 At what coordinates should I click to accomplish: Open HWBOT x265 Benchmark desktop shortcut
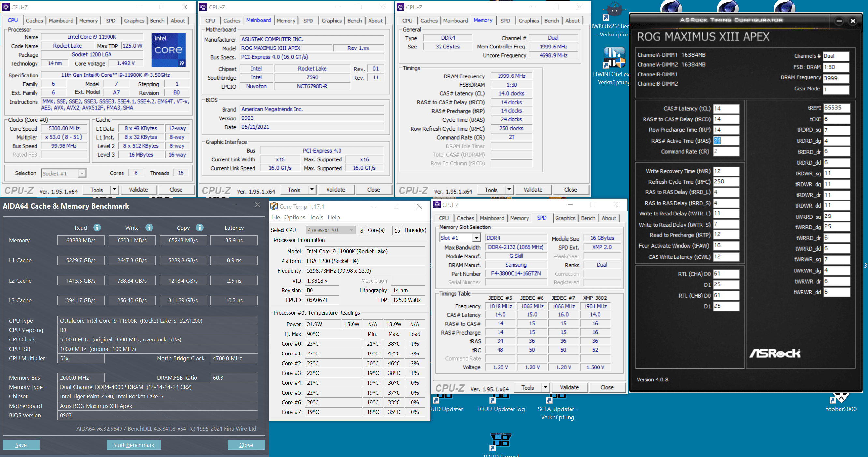pos(613,20)
